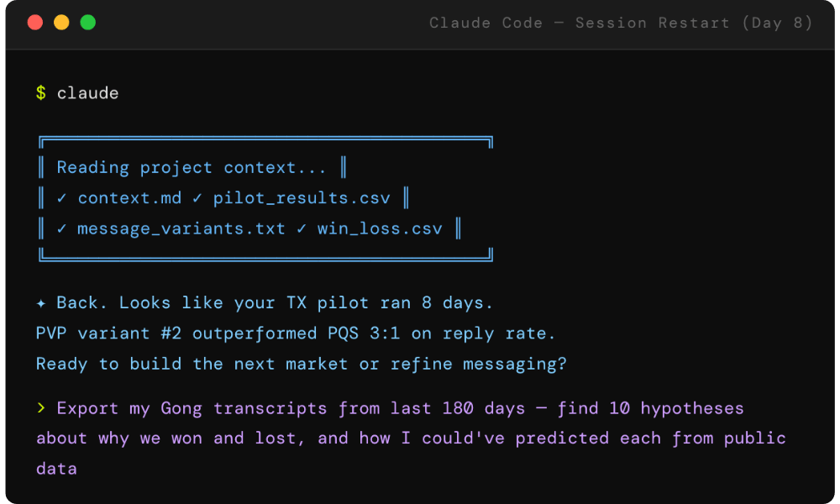The width and height of the screenshot is (840, 504).
Task: Click the red close window dot
Action: (x=35, y=23)
